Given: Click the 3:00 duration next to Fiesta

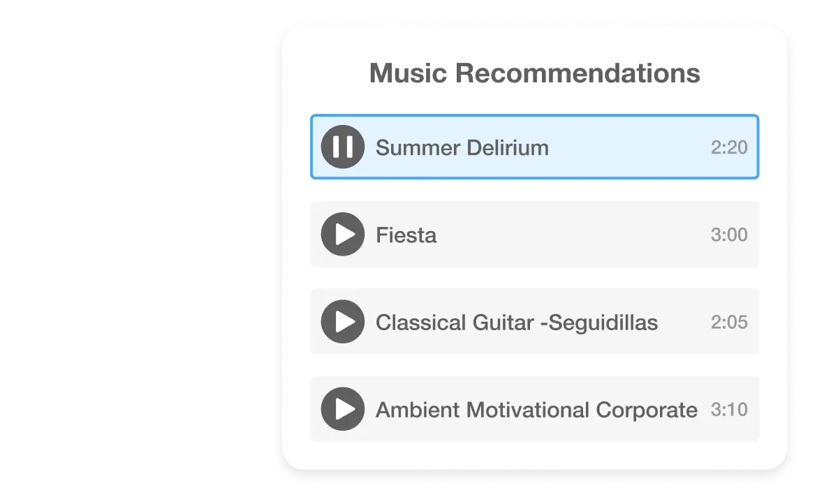Looking at the screenshot, I should tap(729, 235).
